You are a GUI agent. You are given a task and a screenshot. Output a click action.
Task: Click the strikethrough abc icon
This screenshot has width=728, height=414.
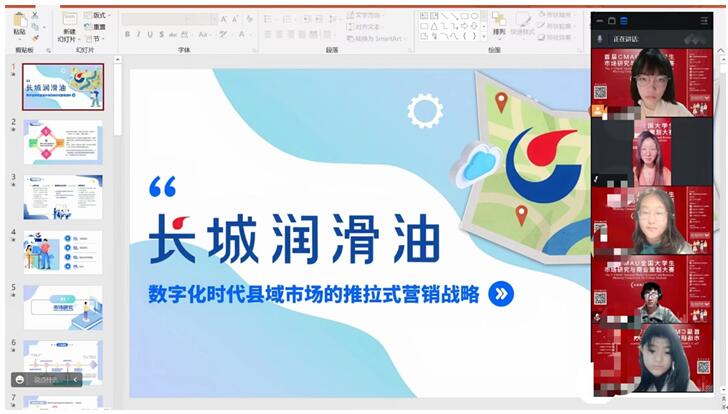pyautogui.click(x=173, y=34)
